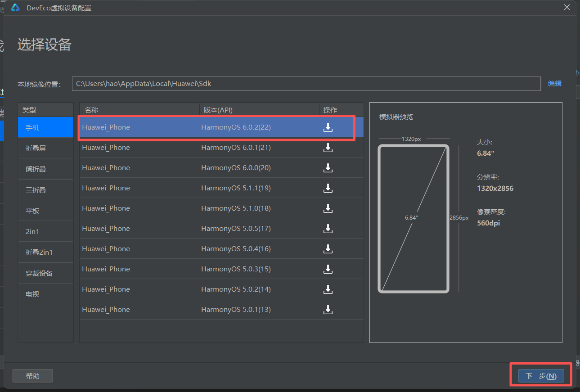Select the 2in1 device type
Image resolution: width=580 pixels, height=392 pixels.
click(x=45, y=231)
